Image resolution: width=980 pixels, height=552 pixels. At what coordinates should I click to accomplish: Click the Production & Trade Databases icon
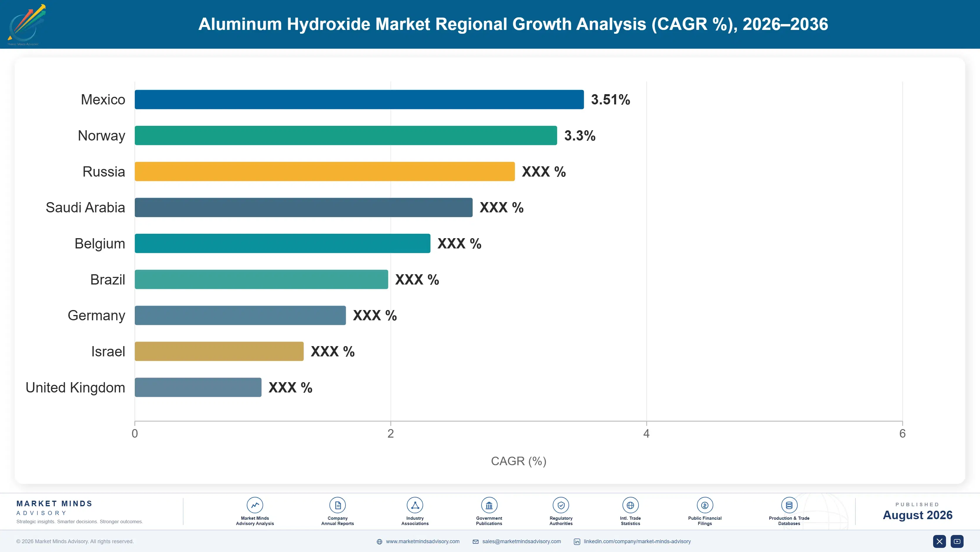(x=789, y=505)
